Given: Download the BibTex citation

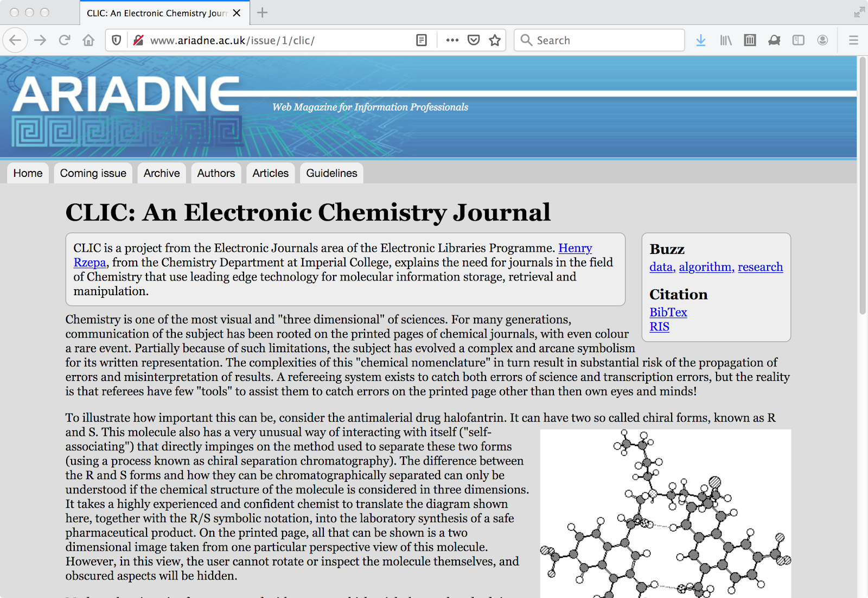Looking at the screenshot, I should click(668, 312).
